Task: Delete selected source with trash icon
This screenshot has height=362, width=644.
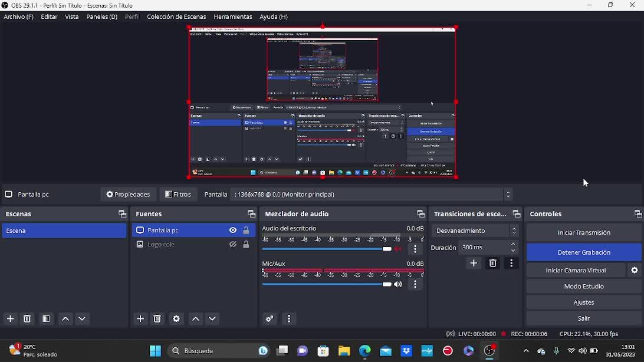Action: pyautogui.click(x=157, y=319)
